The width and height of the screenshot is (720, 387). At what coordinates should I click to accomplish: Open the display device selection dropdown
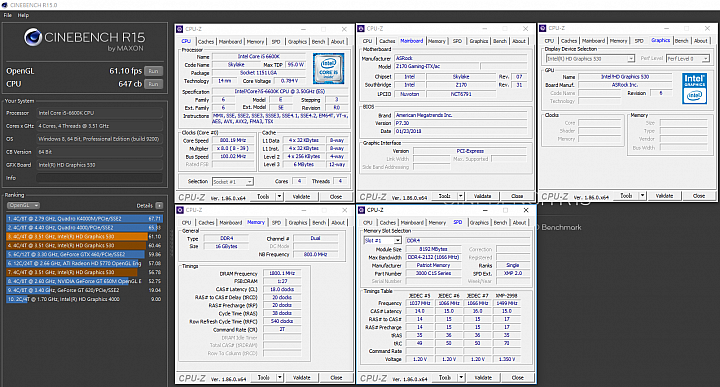590,58
